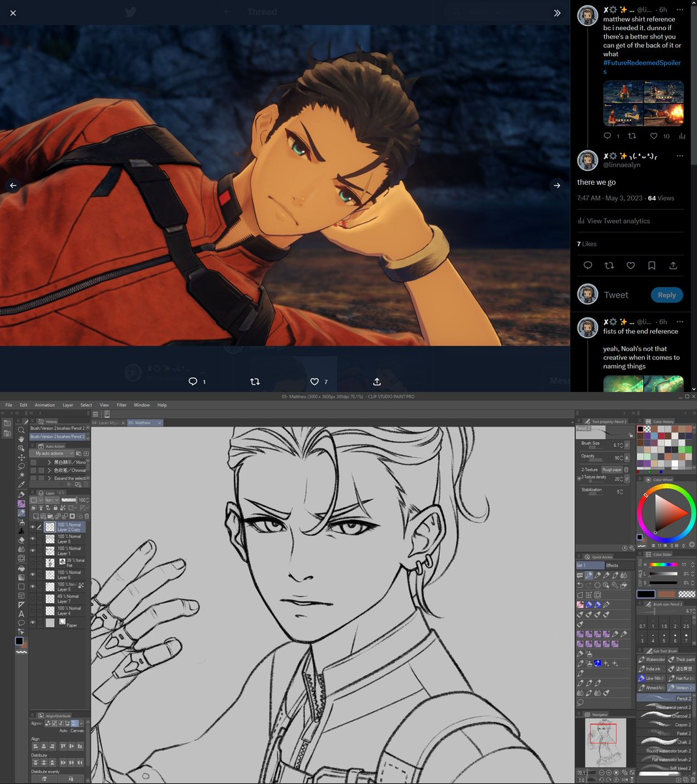Click the Navigator canvas preview thumbnail

606,742
